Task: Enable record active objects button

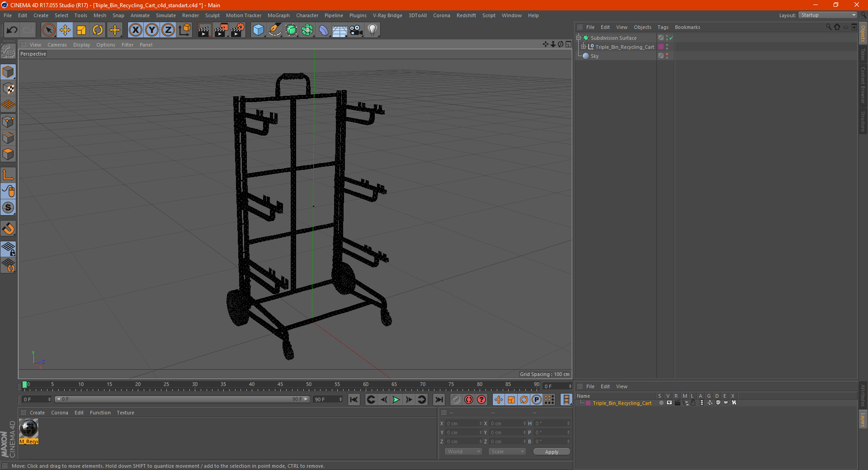Action: (x=456, y=399)
